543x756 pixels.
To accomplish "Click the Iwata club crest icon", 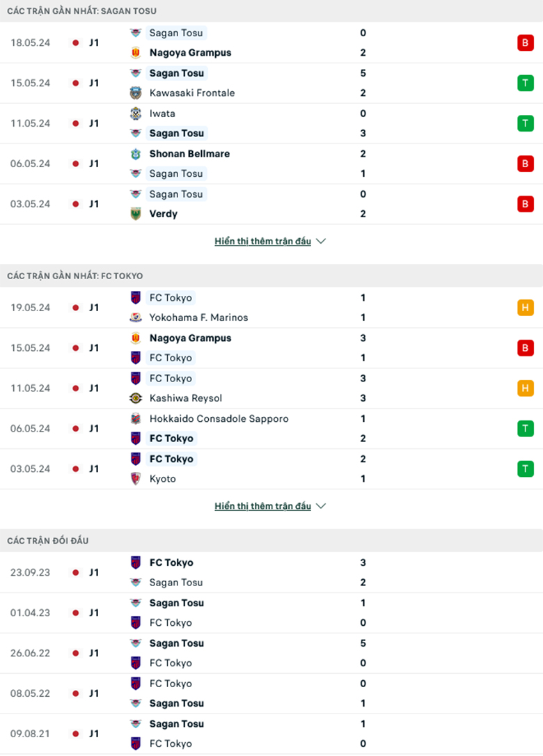I will [136, 113].
